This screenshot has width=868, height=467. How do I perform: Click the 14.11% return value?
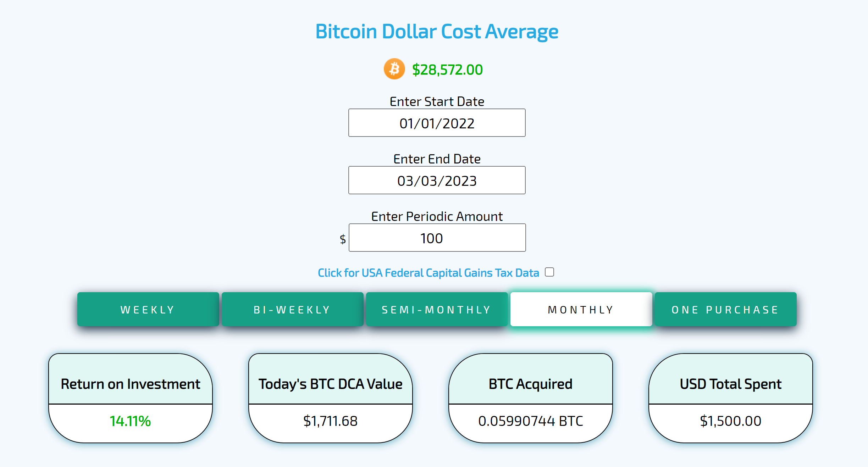pyautogui.click(x=130, y=421)
